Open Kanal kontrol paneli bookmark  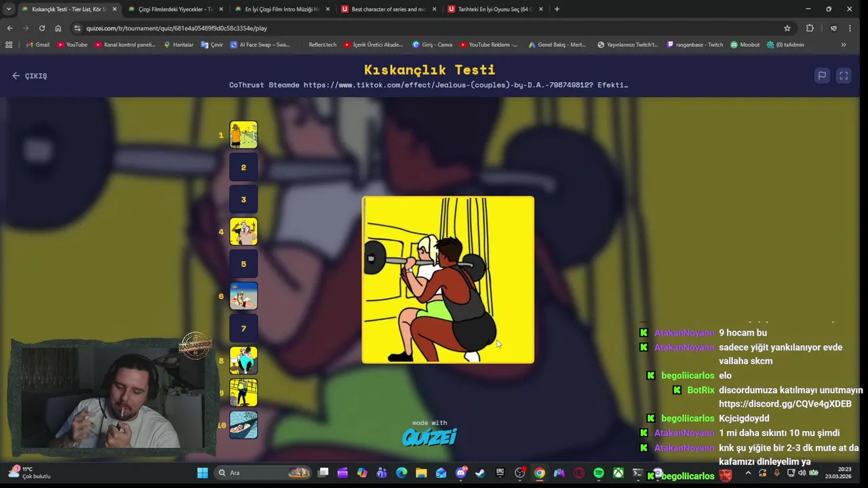pyautogui.click(x=125, y=45)
